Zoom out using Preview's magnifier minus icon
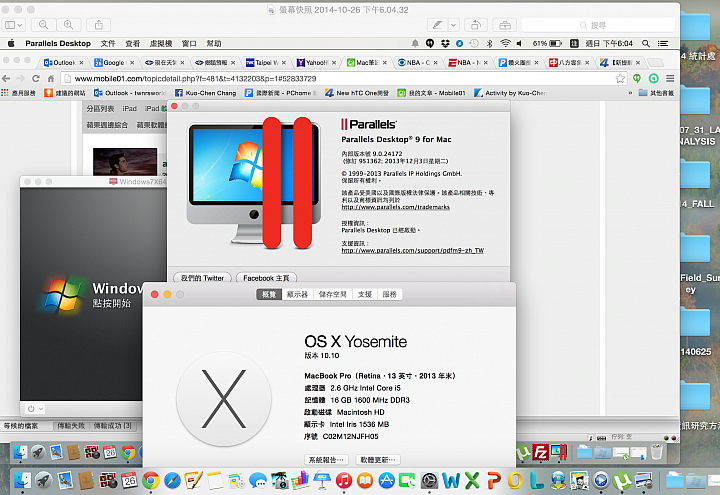The width and height of the screenshot is (720, 495). pos(44,25)
